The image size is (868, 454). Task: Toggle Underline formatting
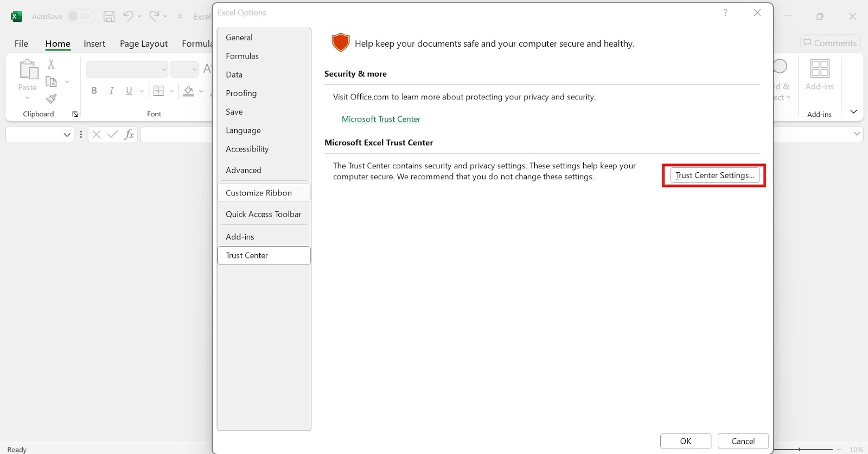pos(129,91)
